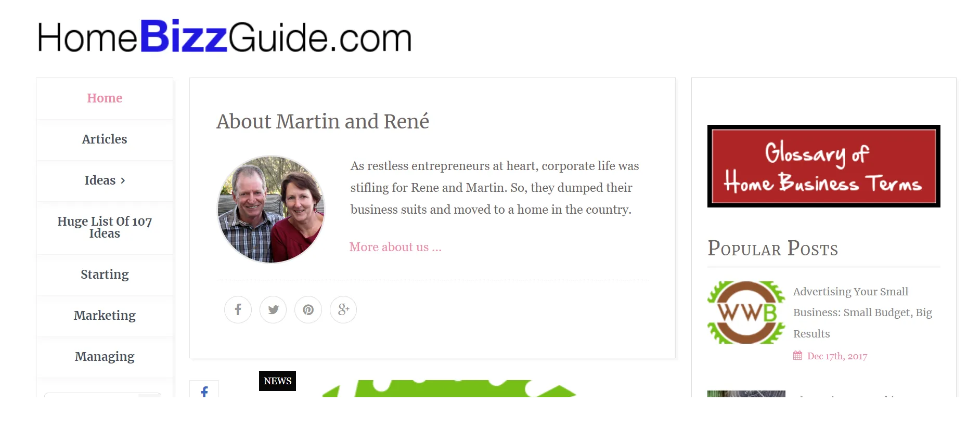980x442 pixels.
Task: Click the calendar icon beside the post date
Action: pyautogui.click(x=797, y=355)
